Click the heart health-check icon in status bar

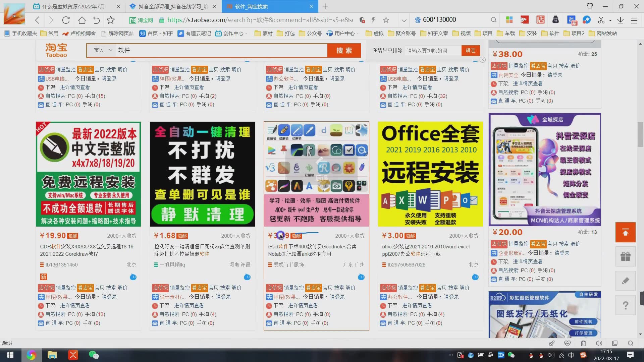click(568, 343)
